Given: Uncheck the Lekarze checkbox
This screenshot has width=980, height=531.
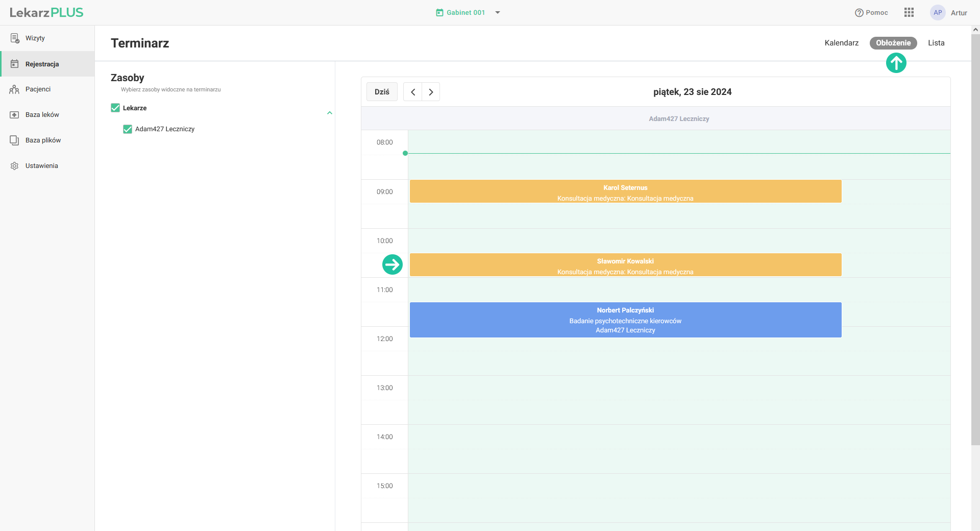Looking at the screenshot, I should tap(115, 108).
